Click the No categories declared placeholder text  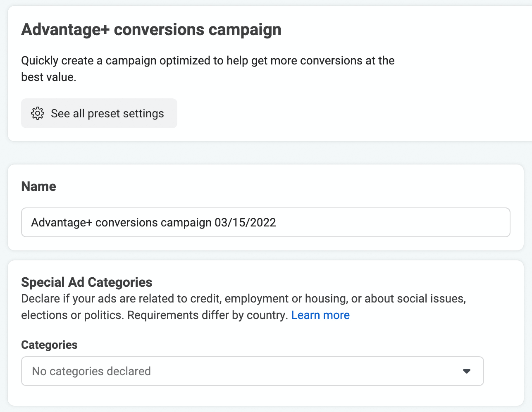pyautogui.click(x=91, y=371)
